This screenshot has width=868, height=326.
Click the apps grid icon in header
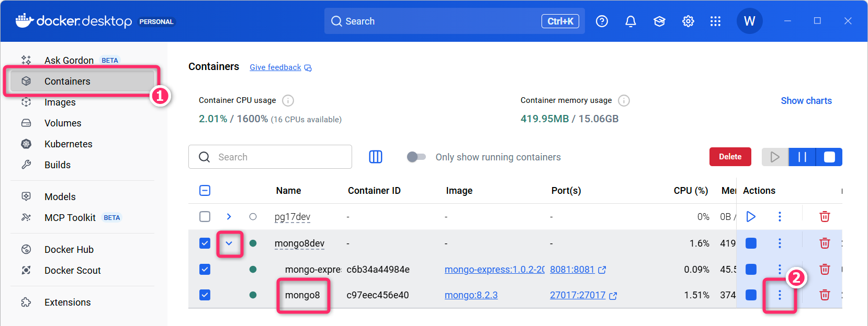pos(715,21)
